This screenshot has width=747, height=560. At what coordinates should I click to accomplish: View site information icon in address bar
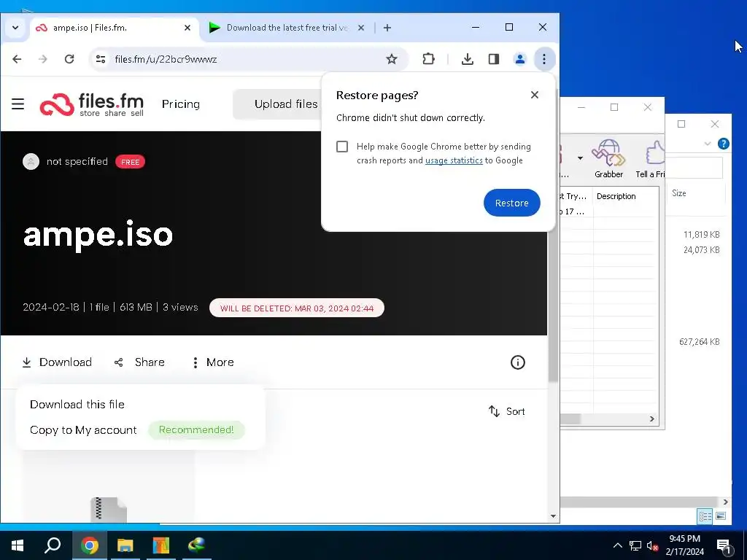[x=101, y=59]
